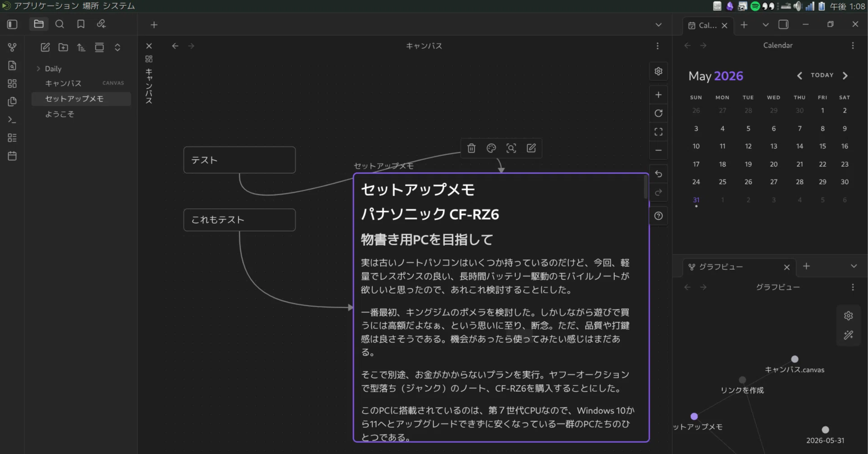Zoom in on the canvas
The width and height of the screenshot is (868, 454).
click(658, 94)
